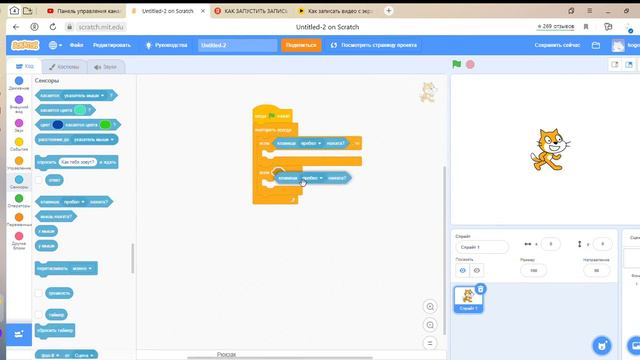Click the Choose a Sprite cat button

tap(602, 345)
